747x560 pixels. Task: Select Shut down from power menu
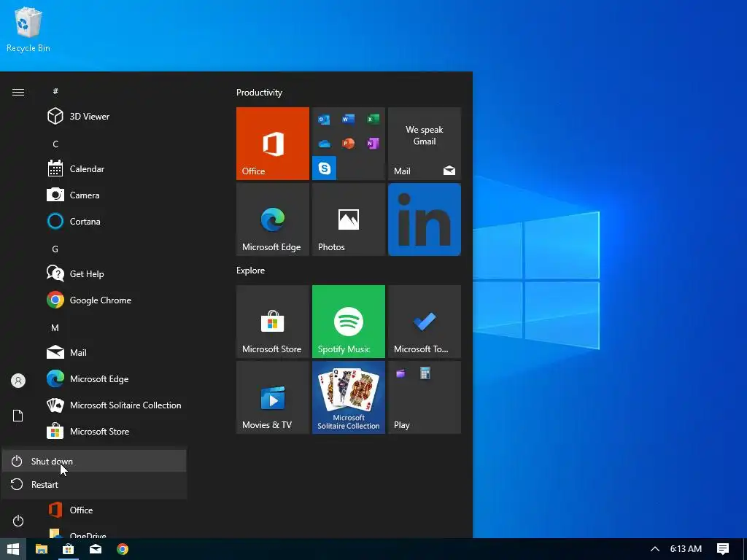(x=94, y=461)
